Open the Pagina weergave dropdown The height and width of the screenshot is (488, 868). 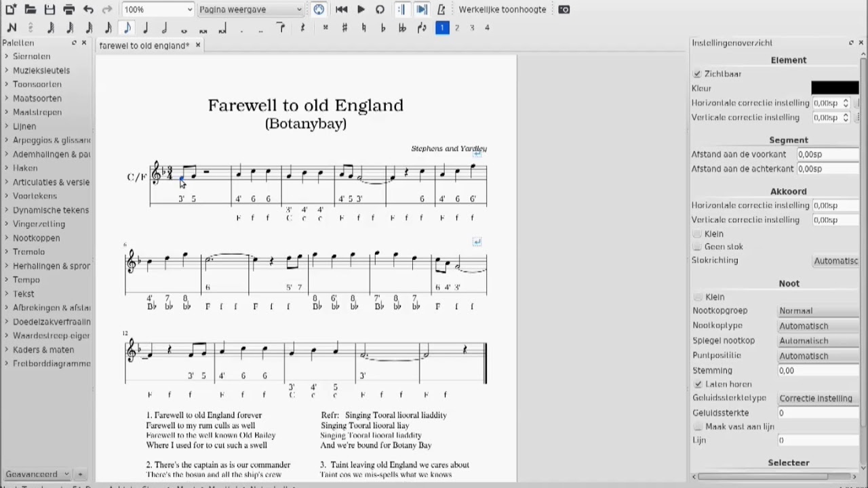click(x=250, y=9)
